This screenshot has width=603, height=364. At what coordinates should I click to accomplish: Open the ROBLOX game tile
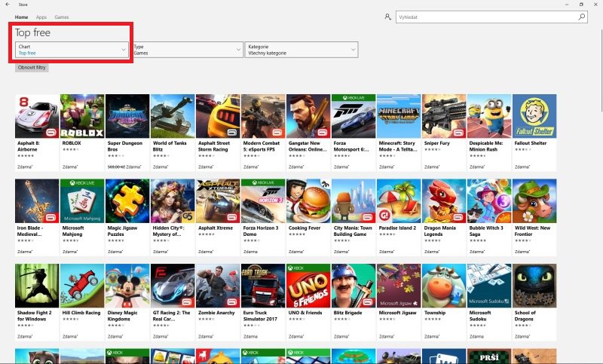click(x=82, y=116)
